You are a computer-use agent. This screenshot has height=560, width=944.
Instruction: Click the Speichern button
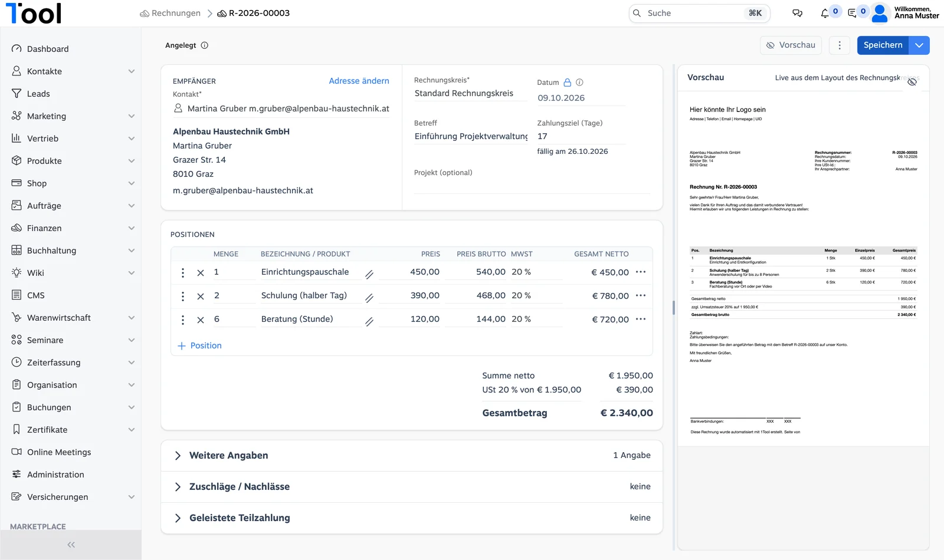point(883,45)
